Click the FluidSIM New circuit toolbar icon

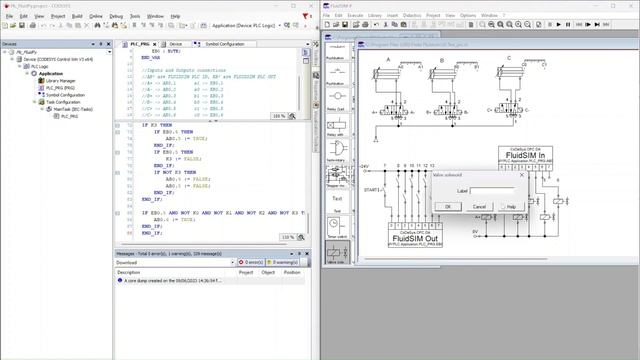327,25
